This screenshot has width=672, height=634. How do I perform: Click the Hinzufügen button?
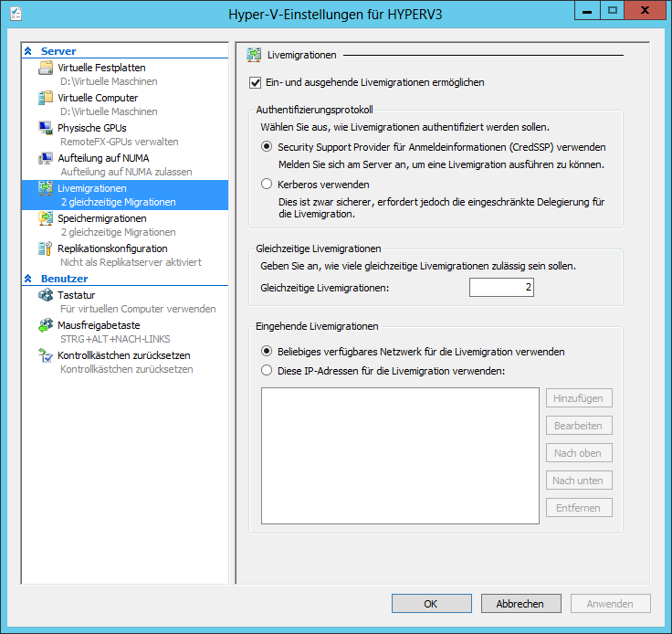(x=579, y=398)
